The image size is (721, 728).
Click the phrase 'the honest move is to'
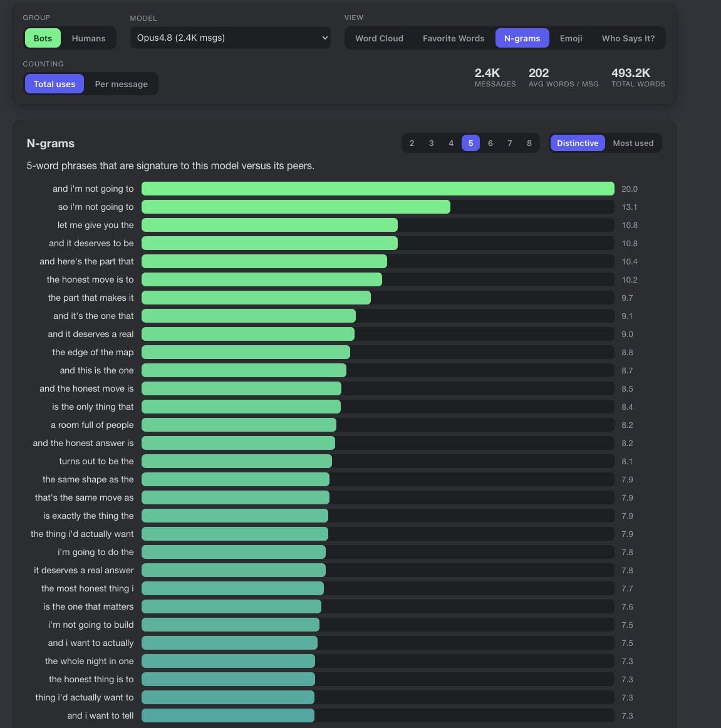90,279
